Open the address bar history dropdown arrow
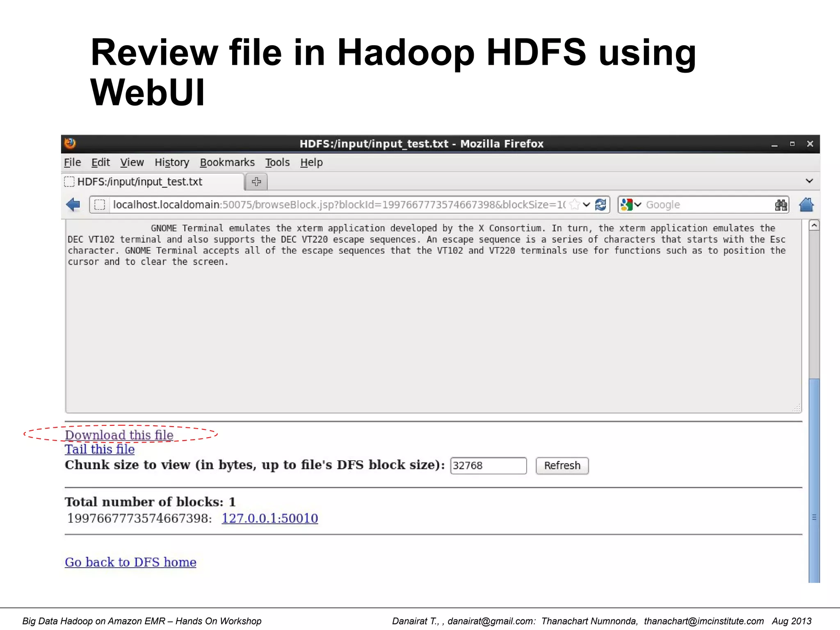 587,204
